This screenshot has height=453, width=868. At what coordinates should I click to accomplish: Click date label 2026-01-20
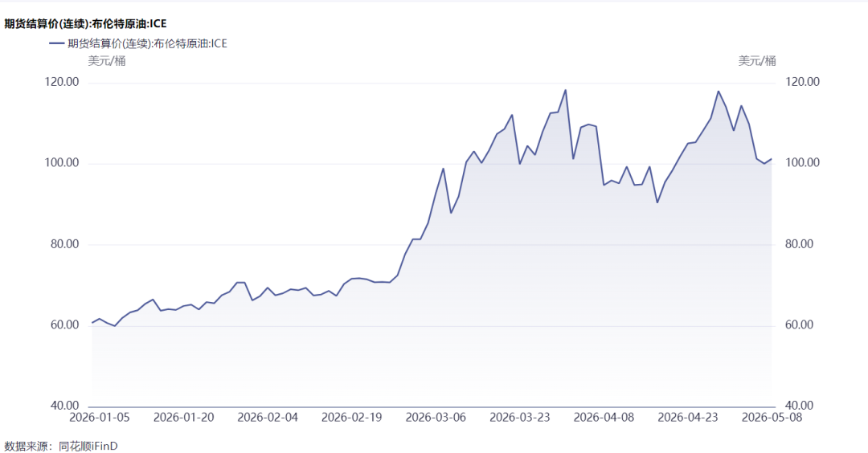[x=184, y=418]
